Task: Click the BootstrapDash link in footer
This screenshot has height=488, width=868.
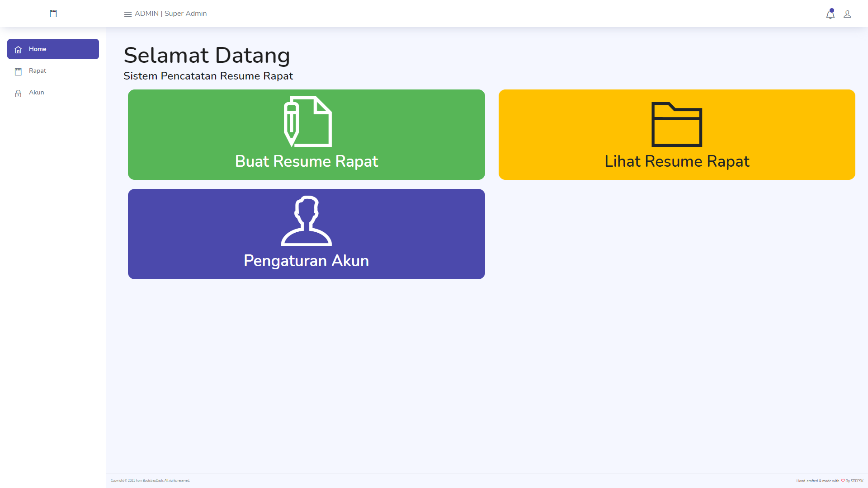Action: coord(153,480)
